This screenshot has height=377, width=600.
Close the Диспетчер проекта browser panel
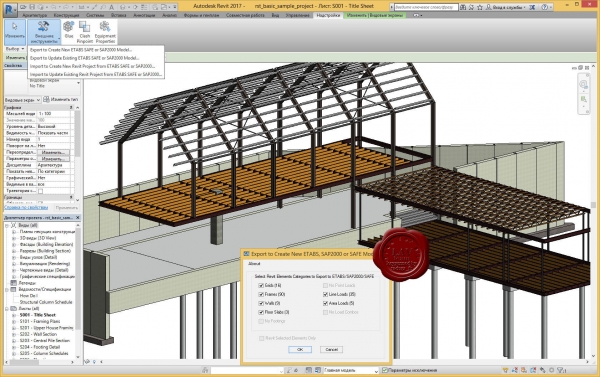(78, 217)
